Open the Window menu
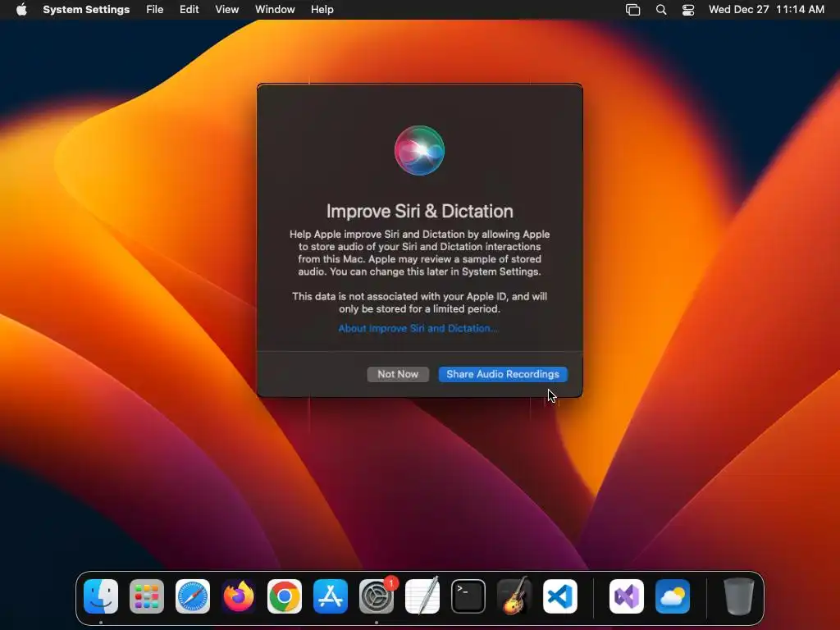The width and height of the screenshot is (840, 630). [275, 10]
